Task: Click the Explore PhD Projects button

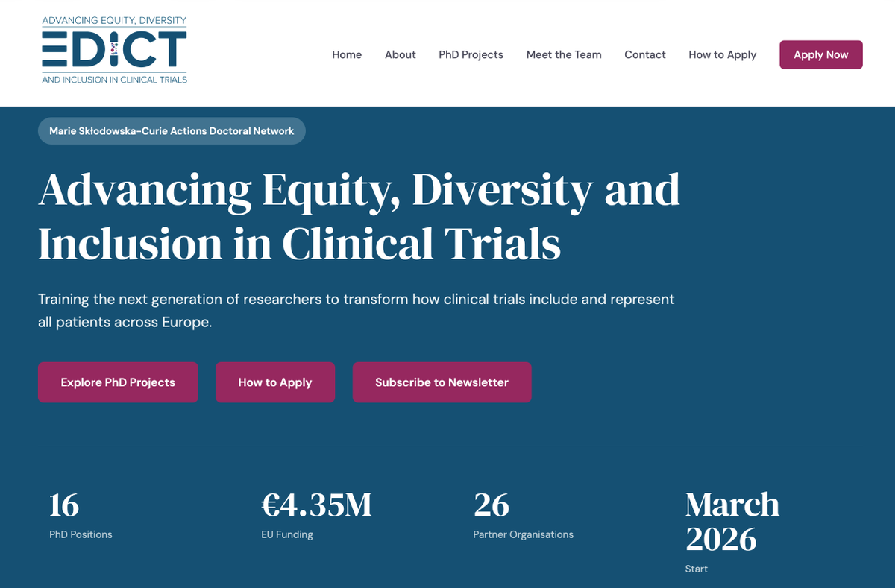Action: tap(118, 382)
